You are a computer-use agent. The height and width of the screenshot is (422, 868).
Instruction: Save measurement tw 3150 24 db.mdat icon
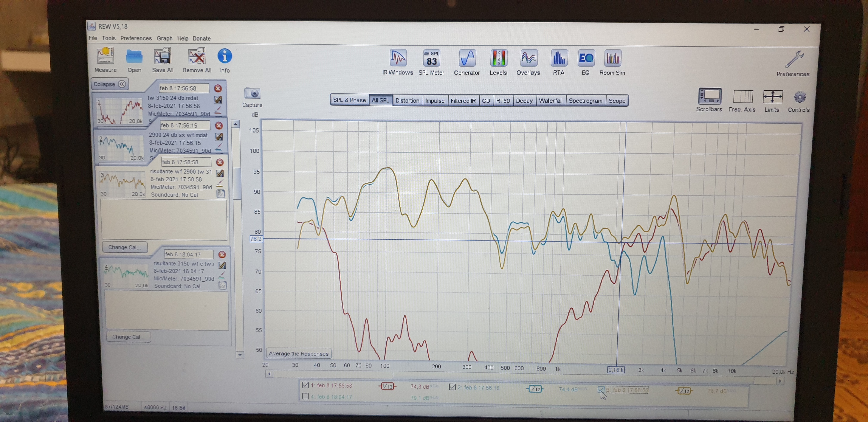[x=218, y=99]
